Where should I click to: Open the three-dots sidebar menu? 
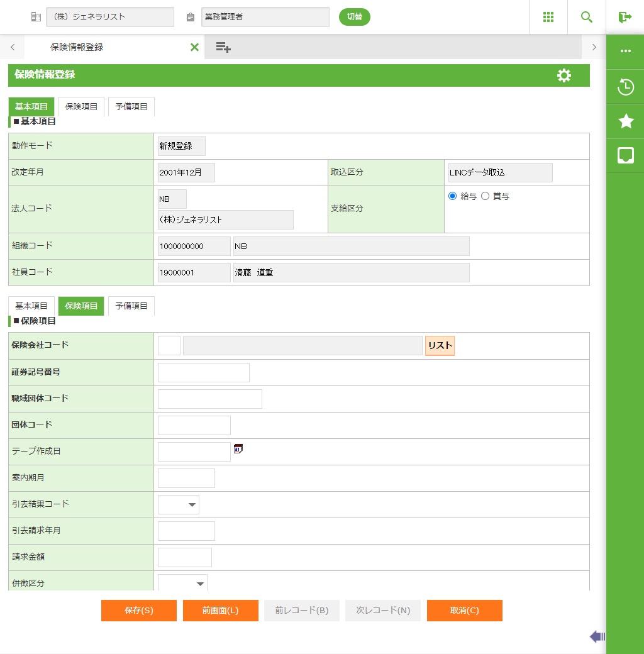626,52
